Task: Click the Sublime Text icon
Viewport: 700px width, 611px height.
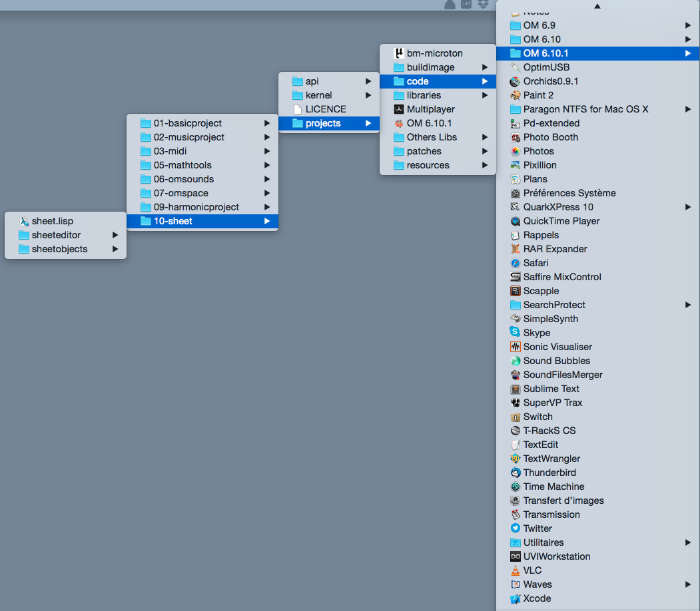Action: (516, 389)
